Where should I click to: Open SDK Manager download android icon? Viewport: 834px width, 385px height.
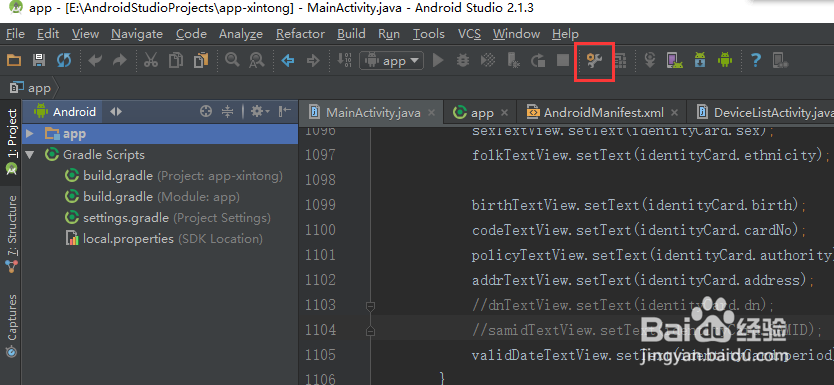(699, 61)
